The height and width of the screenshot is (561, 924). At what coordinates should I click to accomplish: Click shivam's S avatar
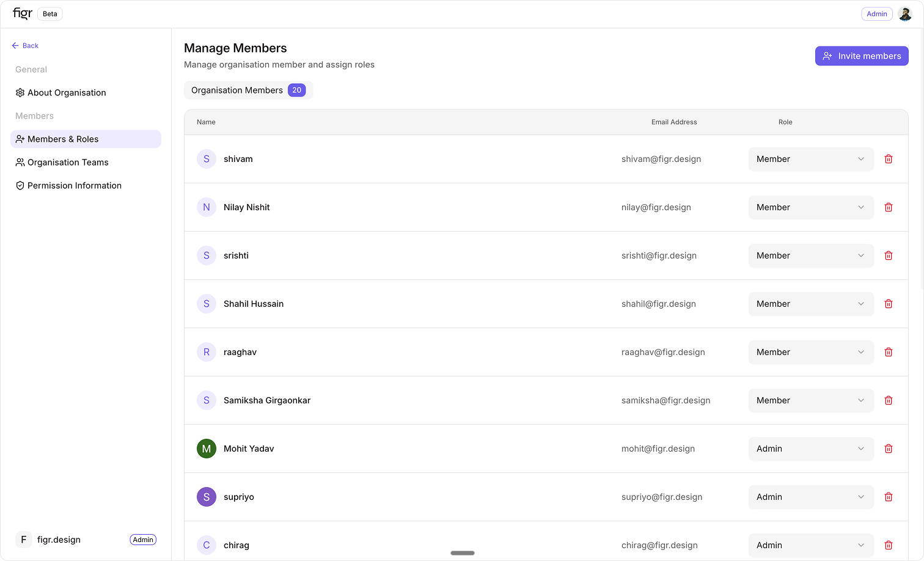pos(207,159)
